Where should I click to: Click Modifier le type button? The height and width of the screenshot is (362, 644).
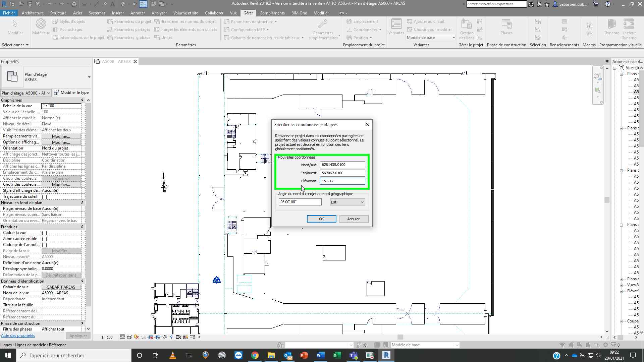(x=71, y=93)
